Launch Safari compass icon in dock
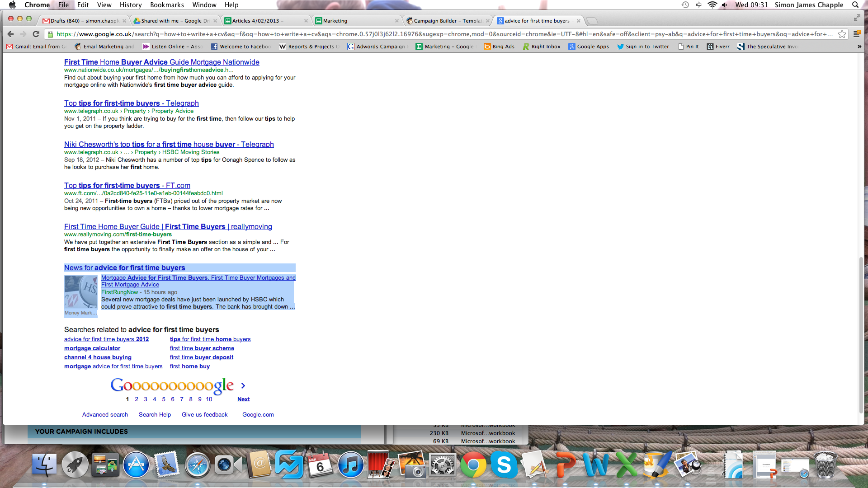868x488 pixels. click(x=197, y=465)
